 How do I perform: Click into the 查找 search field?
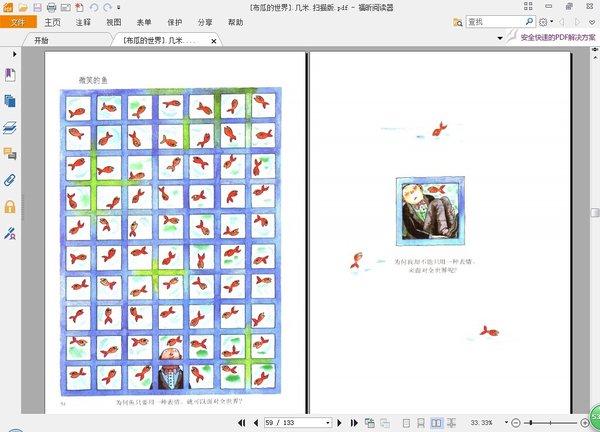click(x=495, y=22)
